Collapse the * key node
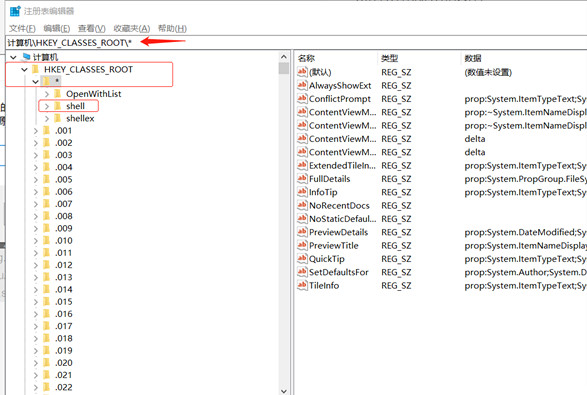 point(36,81)
